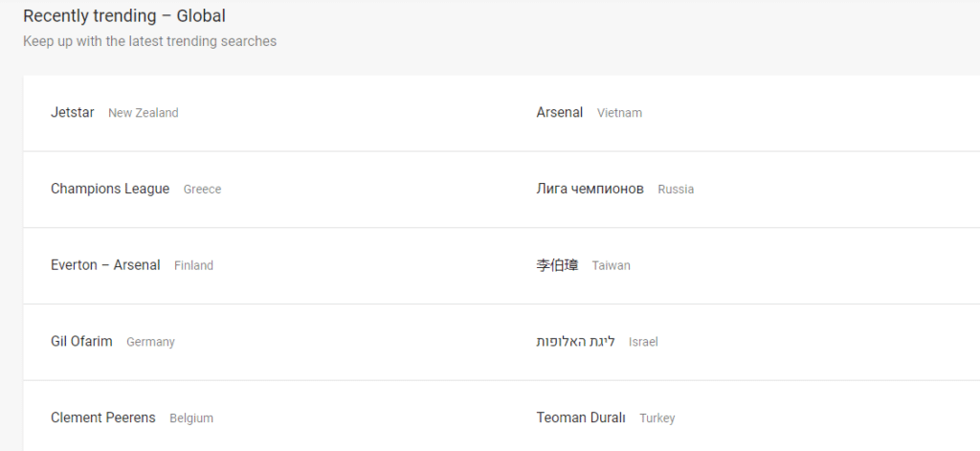Open the Teoman Duralı trending search
This screenshot has width=980, height=451.
click(x=581, y=418)
